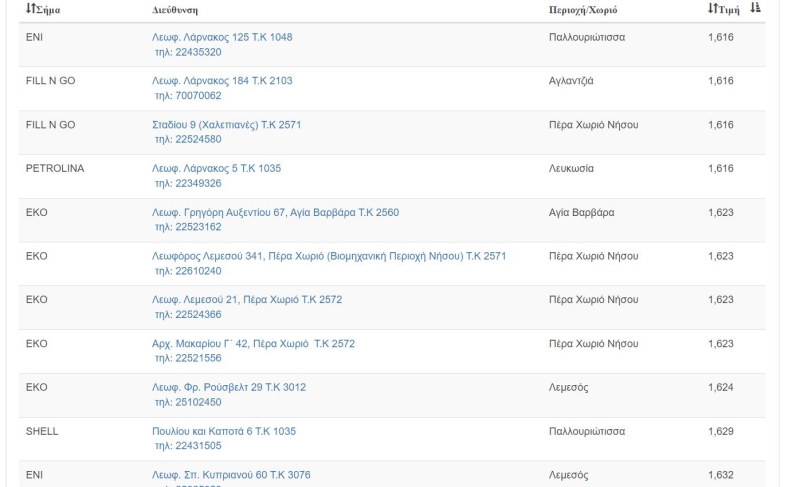Open address Λεωφ. Λάρνακος 184 Τ.Κ 2103

pos(222,81)
